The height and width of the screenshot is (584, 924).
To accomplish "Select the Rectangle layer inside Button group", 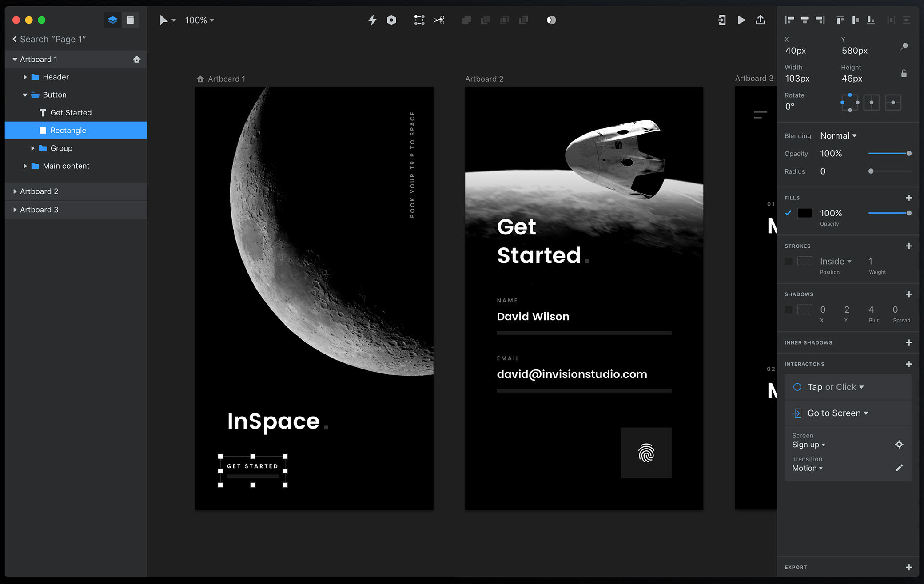I will 68,130.
